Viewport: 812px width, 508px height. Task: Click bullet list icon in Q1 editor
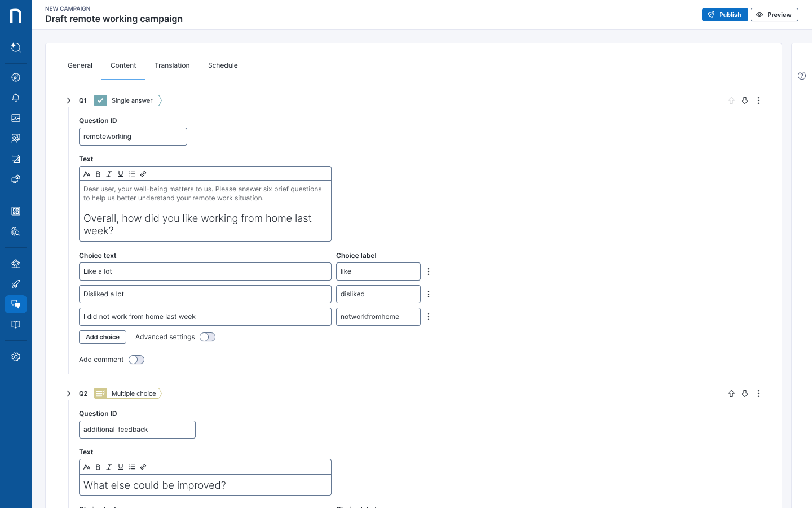click(132, 174)
